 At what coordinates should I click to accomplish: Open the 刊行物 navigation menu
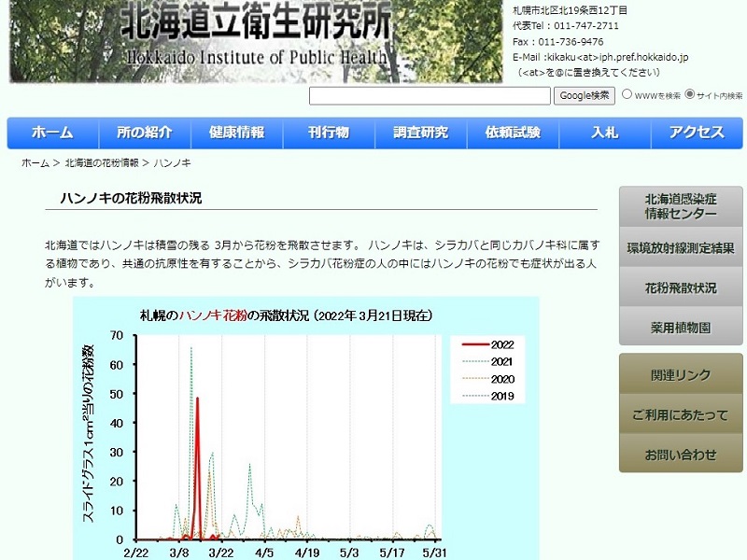pyautogui.click(x=329, y=133)
